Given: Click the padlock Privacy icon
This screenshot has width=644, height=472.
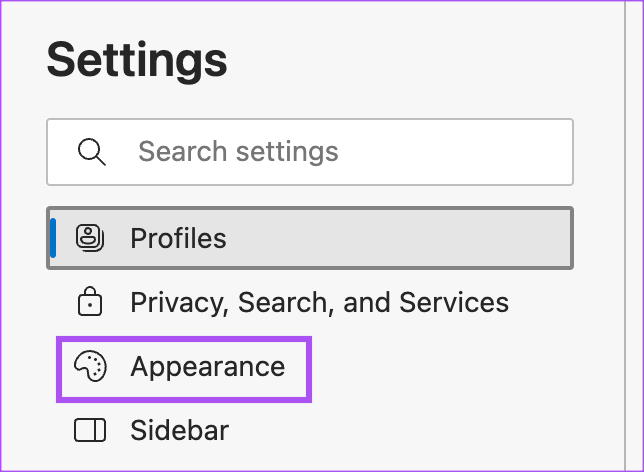Looking at the screenshot, I should coord(90,302).
